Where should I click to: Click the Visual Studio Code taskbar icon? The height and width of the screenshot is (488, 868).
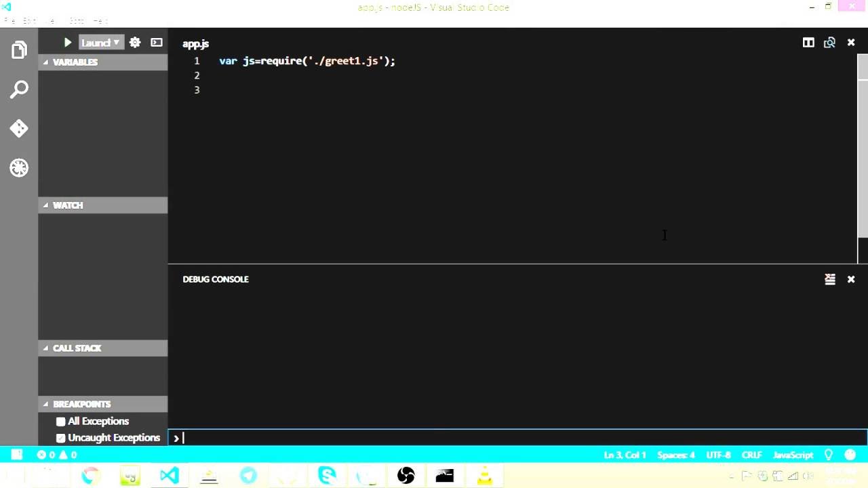[x=169, y=476]
